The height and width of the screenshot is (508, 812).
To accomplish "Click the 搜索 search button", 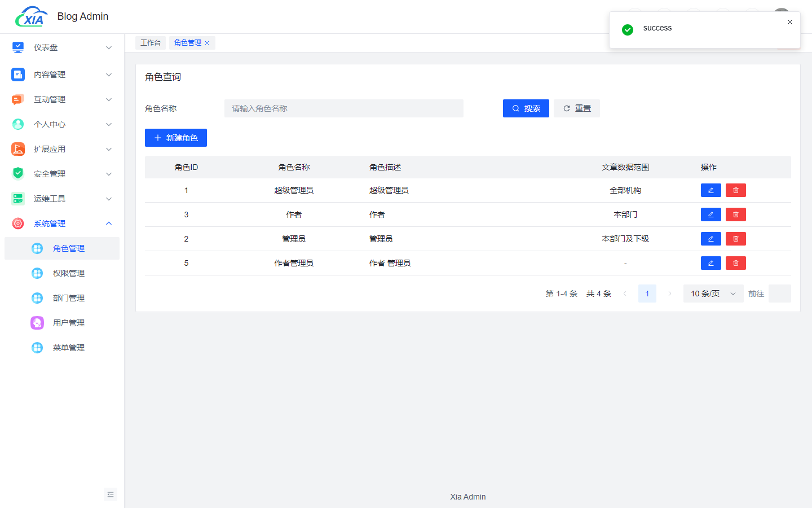I will 526,108.
